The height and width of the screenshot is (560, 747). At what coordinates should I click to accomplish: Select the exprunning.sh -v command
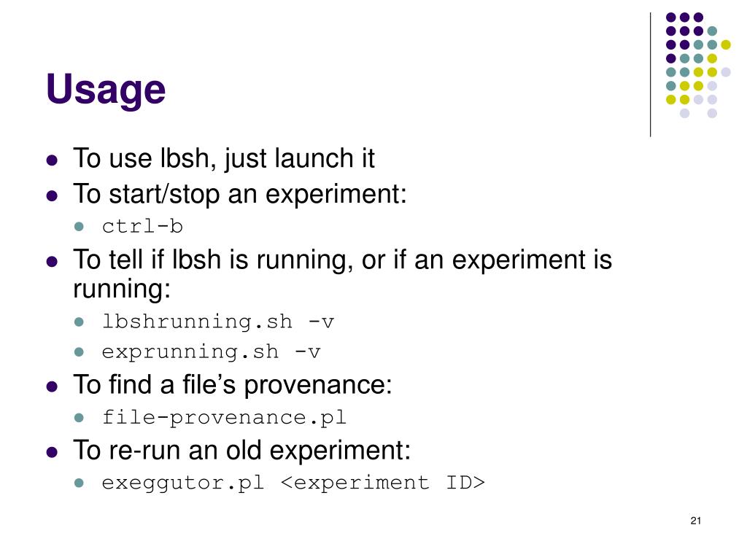211,352
